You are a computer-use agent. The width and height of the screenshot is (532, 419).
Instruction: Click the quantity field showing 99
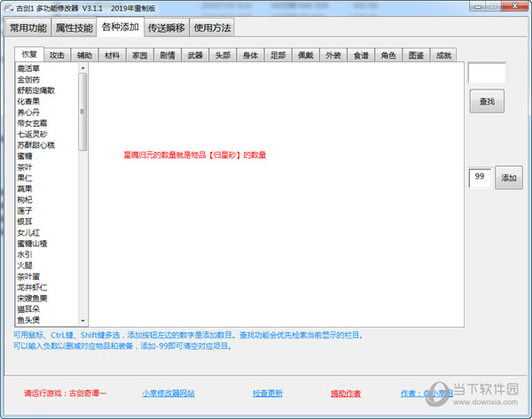click(480, 177)
